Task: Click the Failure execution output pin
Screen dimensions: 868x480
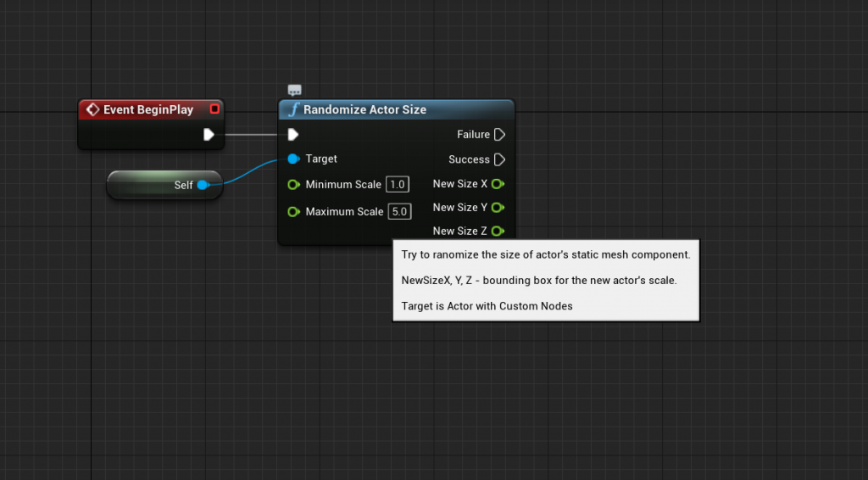Action: point(499,135)
